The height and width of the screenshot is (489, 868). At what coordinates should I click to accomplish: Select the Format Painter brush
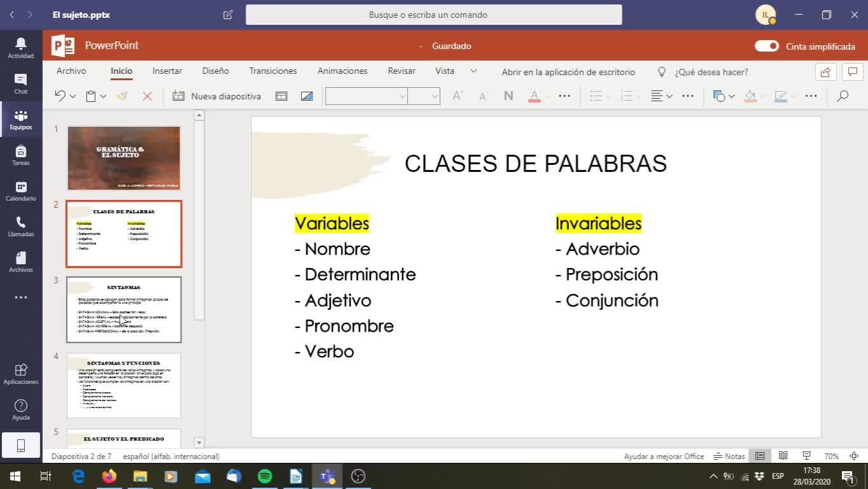123,96
